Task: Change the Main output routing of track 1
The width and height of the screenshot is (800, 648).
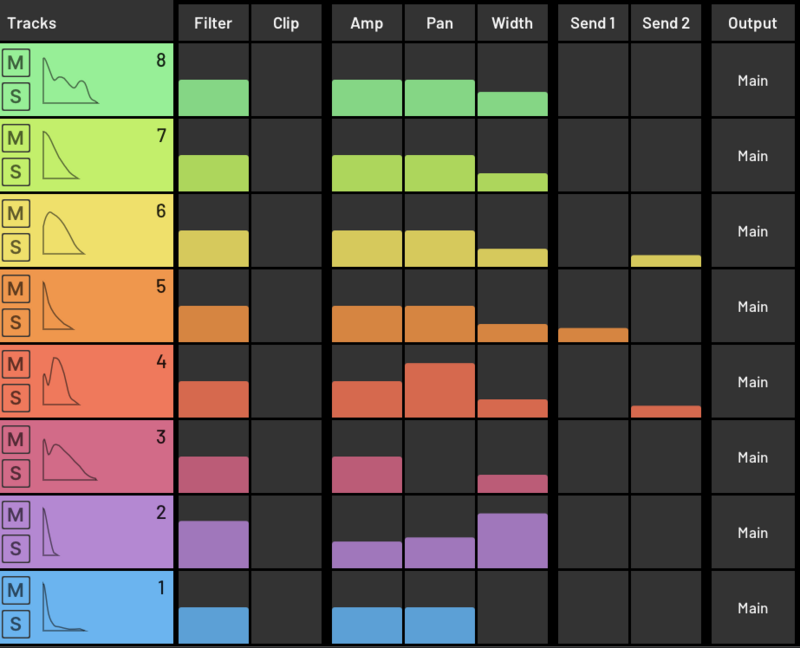Action: 752,608
